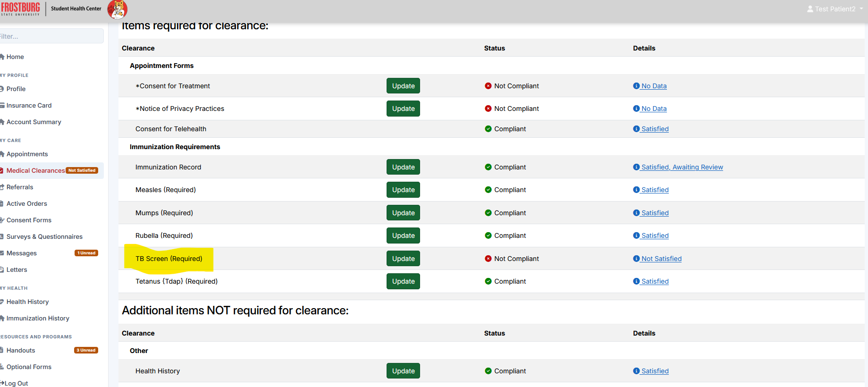Go to Home in the sidebar

coord(15,57)
